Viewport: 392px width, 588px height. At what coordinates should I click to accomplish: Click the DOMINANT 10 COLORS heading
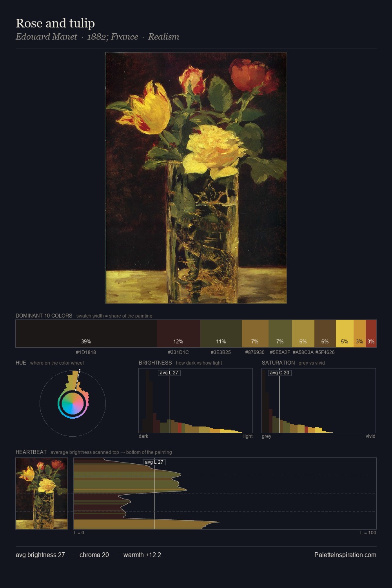coord(44,316)
